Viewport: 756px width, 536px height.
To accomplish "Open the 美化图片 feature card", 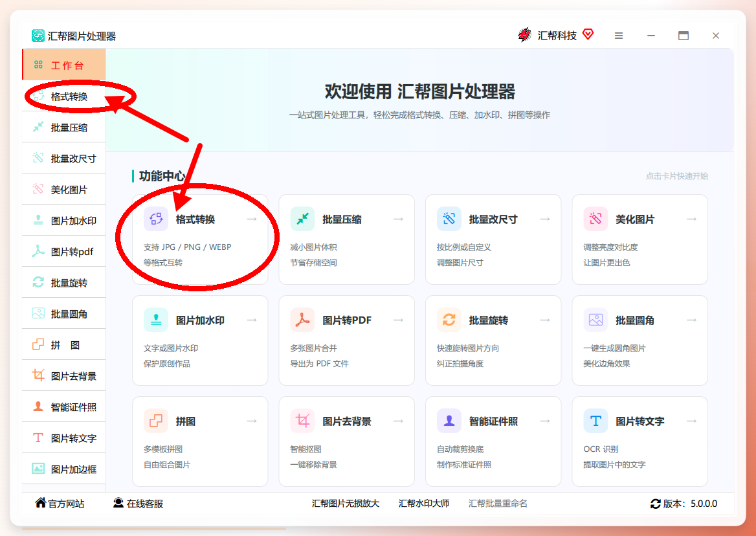I will pyautogui.click(x=639, y=240).
